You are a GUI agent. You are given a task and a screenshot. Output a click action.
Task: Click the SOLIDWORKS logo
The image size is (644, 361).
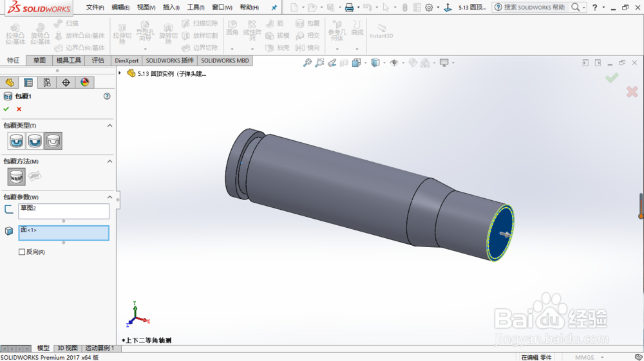click(x=39, y=8)
